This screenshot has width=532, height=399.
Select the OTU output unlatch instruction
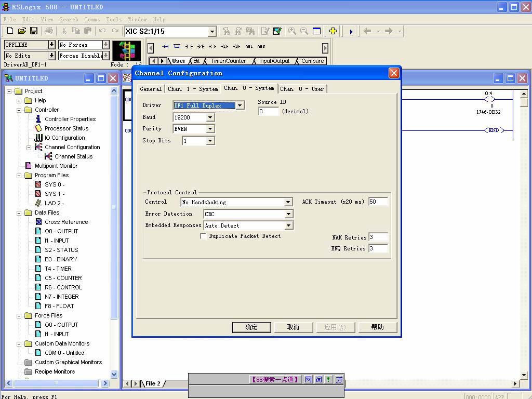tap(236, 46)
